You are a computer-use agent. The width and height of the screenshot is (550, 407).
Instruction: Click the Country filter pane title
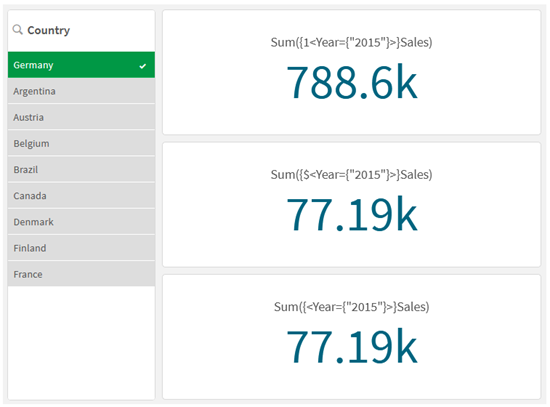click(49, 30)
